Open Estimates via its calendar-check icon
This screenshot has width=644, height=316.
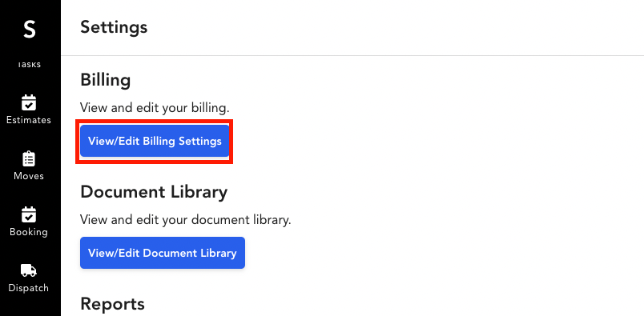29,102
